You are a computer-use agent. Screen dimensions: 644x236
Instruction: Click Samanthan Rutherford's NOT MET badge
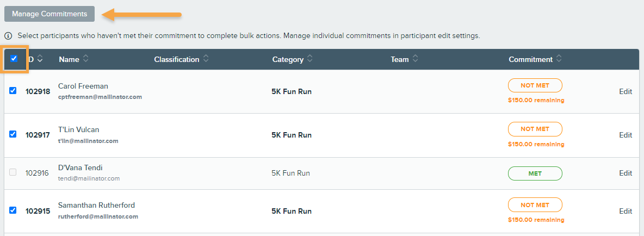[535, 205]
